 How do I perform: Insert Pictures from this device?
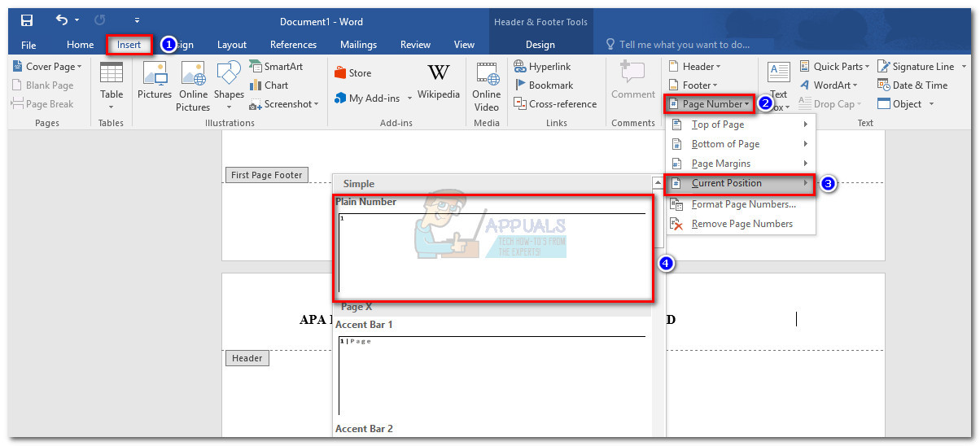155,81
